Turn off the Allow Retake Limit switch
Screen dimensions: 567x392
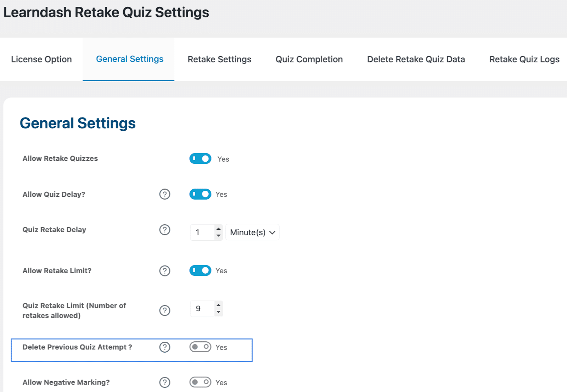(x=200, y=270)
